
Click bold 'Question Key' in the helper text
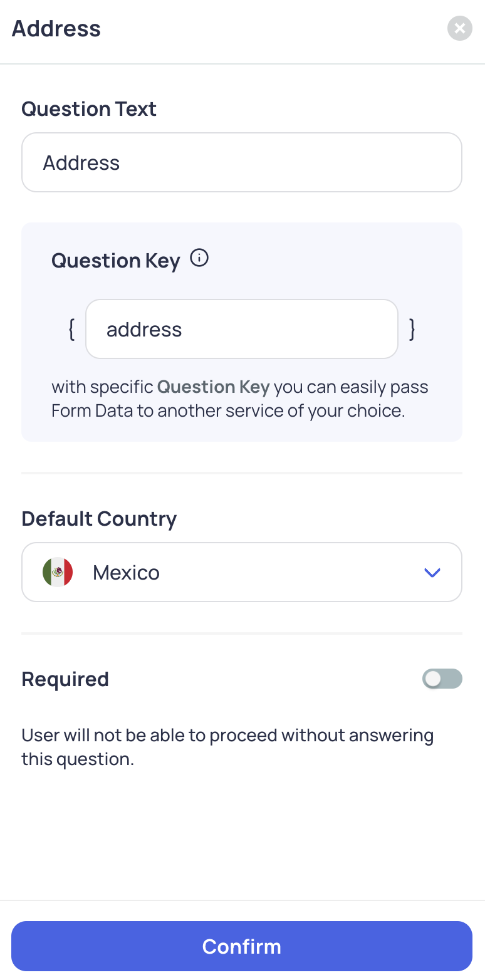tap(213, 387)
